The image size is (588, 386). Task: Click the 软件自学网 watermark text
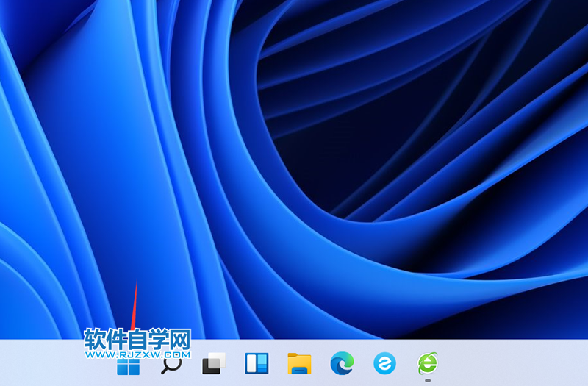tap(137, 339)
